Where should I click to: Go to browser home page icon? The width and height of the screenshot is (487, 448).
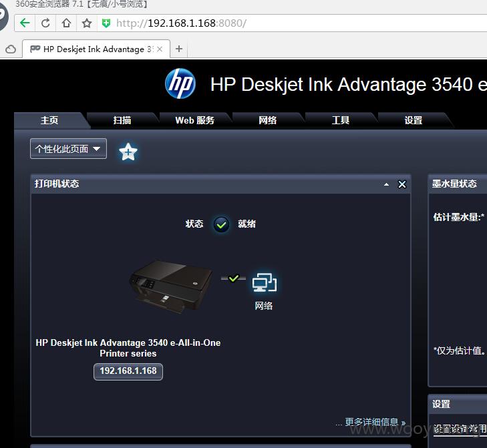(66, 23)
